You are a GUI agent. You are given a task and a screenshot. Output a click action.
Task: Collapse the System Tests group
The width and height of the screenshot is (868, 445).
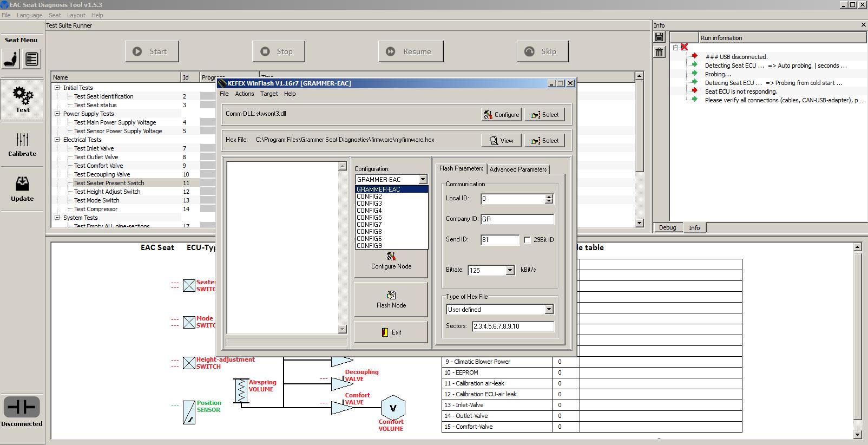57,217
